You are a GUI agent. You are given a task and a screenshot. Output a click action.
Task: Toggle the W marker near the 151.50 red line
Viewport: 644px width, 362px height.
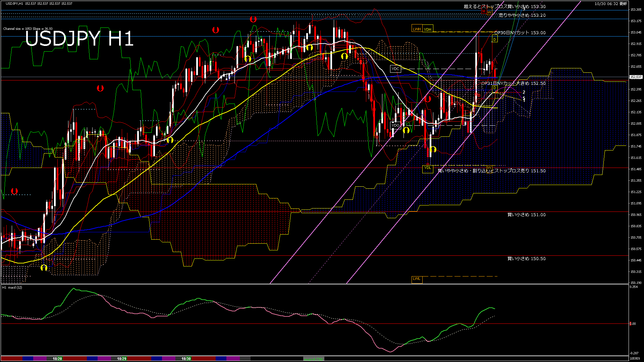point(489,169)
